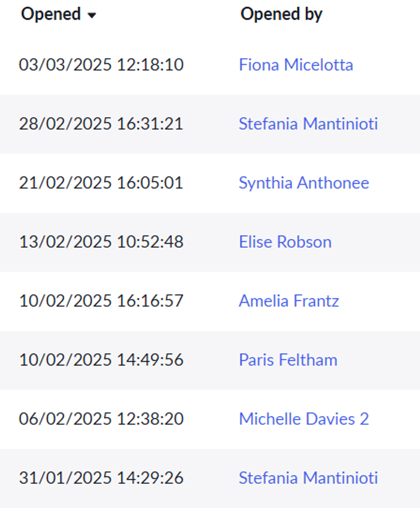Select the Amelia Frantz link
420x520 pixels.
pyautogui.click(x=289, y=301)
